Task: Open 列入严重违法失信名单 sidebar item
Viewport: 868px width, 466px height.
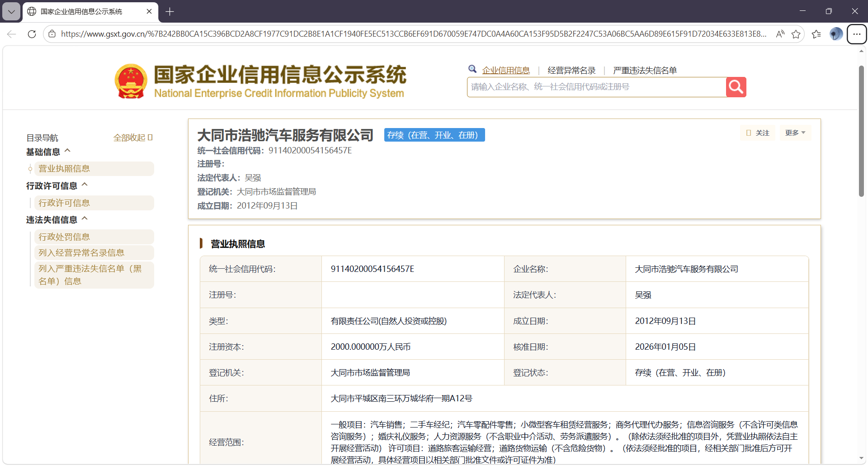Action: (94, 275)
